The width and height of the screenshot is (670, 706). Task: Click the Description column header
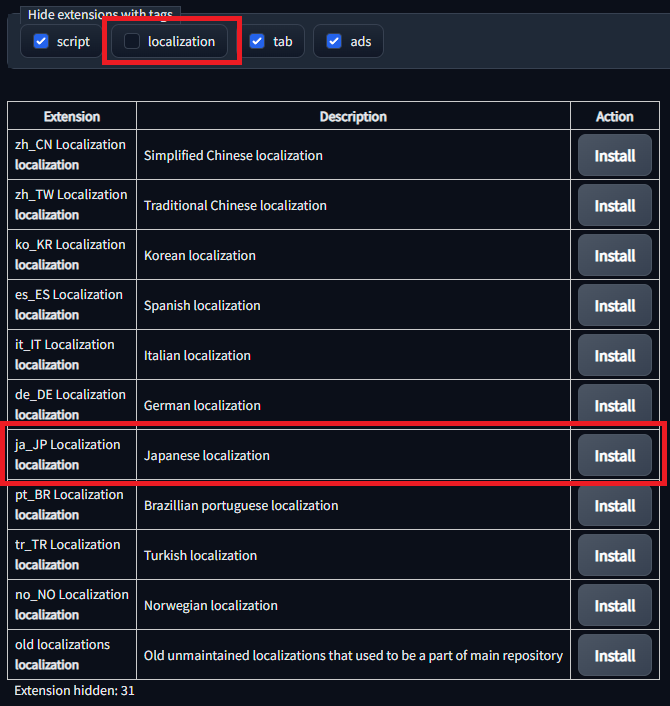[353, 117]
